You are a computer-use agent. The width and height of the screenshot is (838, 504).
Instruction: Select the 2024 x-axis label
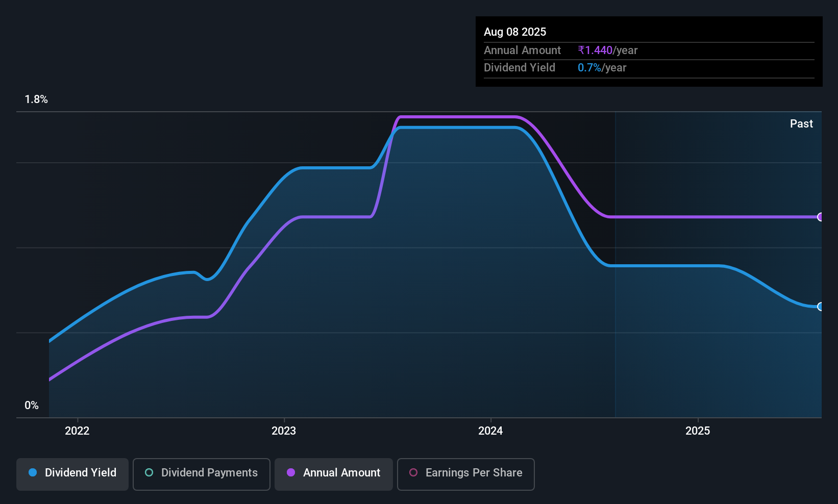(x=490, y=431)
